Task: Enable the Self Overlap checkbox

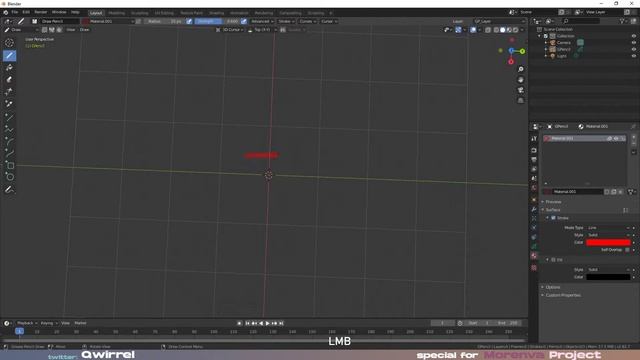Action: (x=627, y=250)
